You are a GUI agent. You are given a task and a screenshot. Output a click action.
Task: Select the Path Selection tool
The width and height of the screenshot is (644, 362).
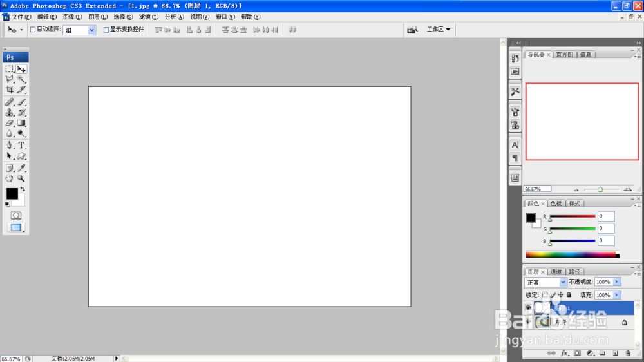pos(10,156)
